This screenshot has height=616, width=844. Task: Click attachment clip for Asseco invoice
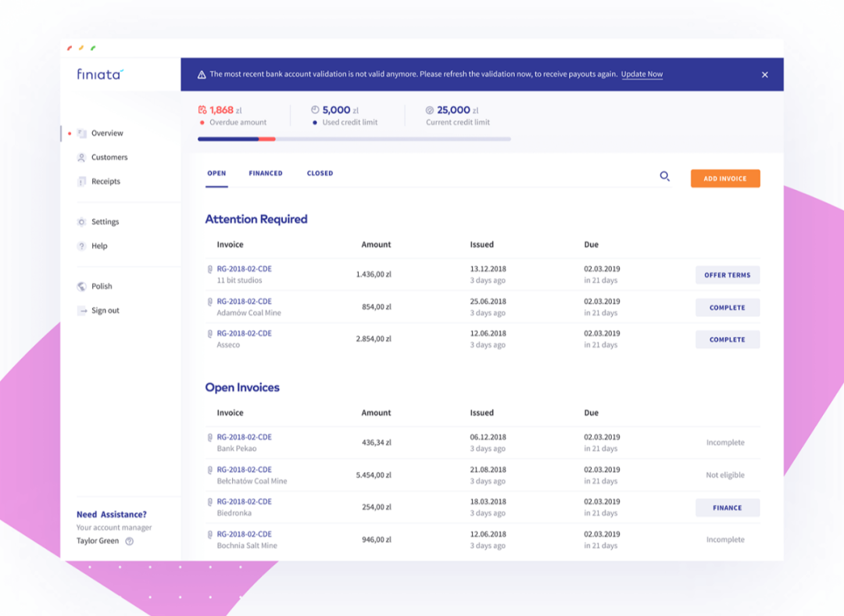(210, 334)
